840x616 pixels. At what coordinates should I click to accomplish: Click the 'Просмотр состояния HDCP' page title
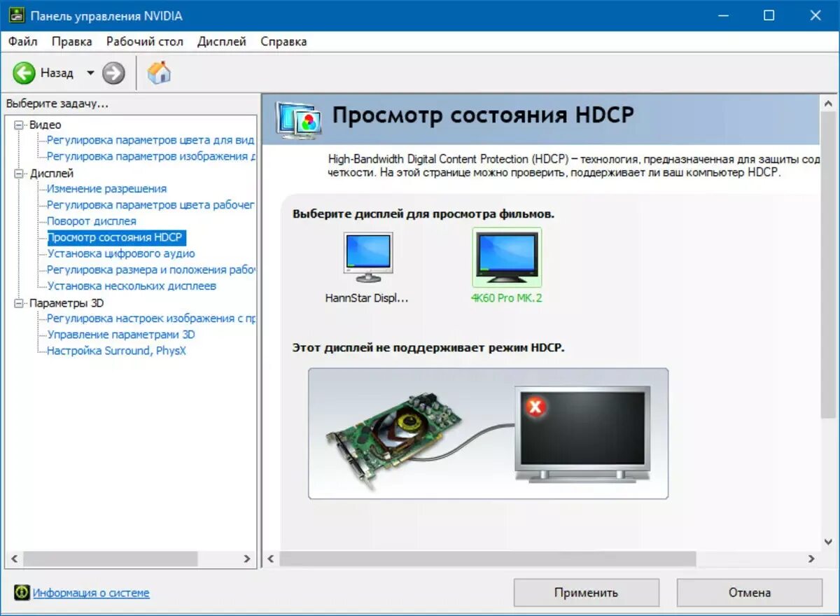click(x=483, y=115)
